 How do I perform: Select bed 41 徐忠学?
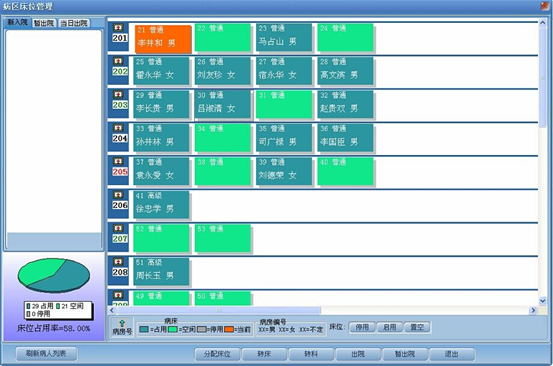click(x=161, y=205)
